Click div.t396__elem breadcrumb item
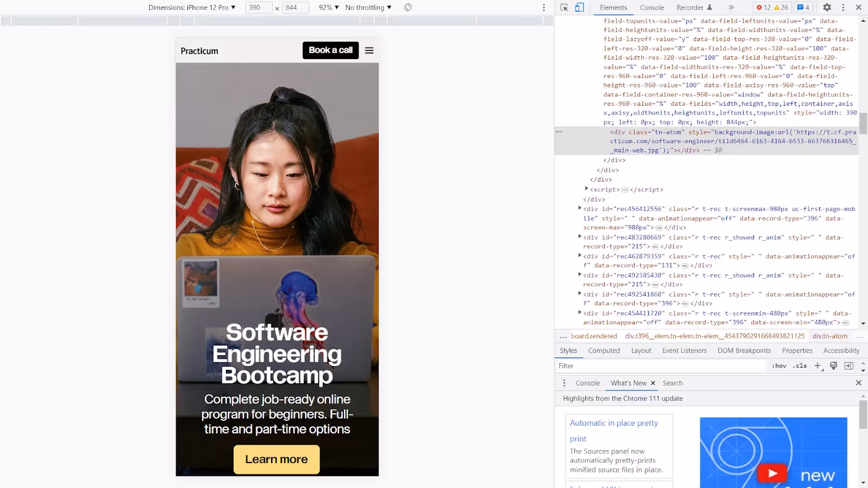This screenshot has width=868, height=488. [x=715, y=336]
